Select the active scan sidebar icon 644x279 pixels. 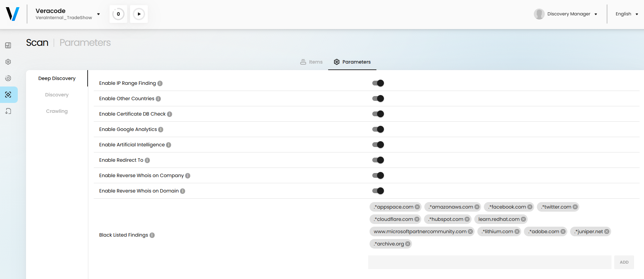tap(8, 95)
